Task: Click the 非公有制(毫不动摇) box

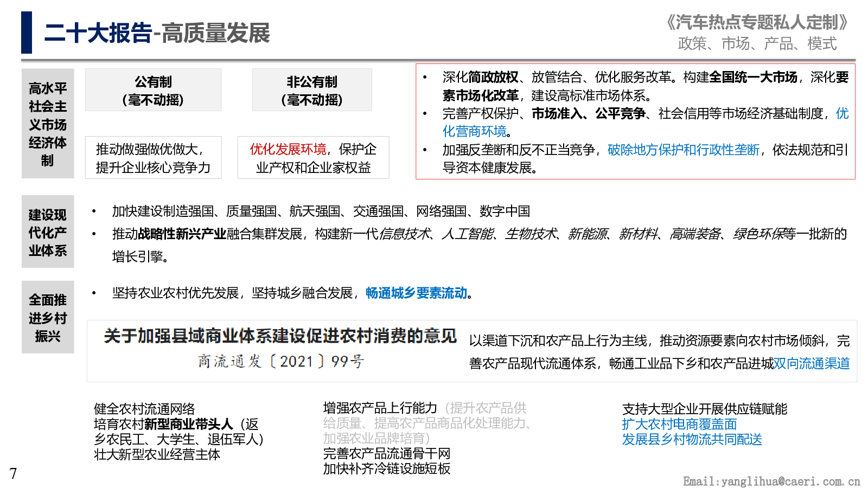Action: pos(311,90)
